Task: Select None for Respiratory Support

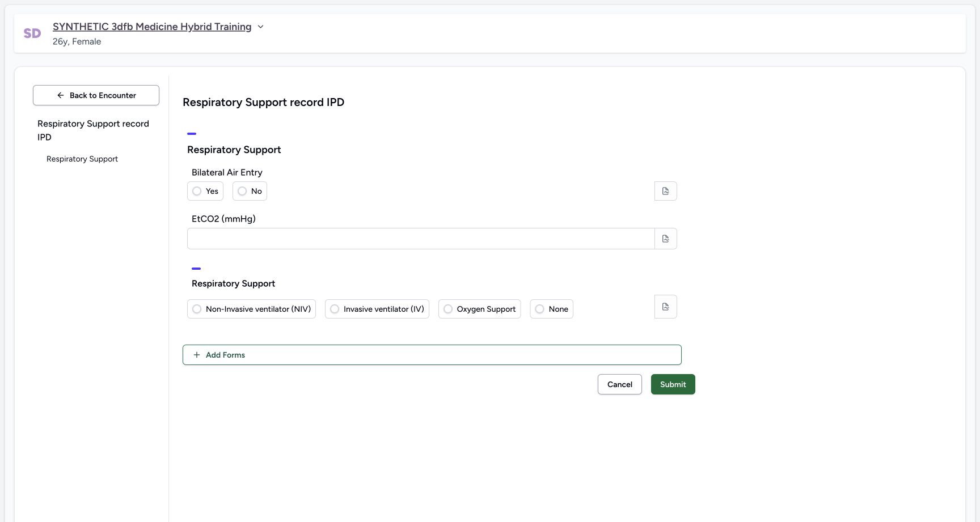Action: click(x=552, y=309)
